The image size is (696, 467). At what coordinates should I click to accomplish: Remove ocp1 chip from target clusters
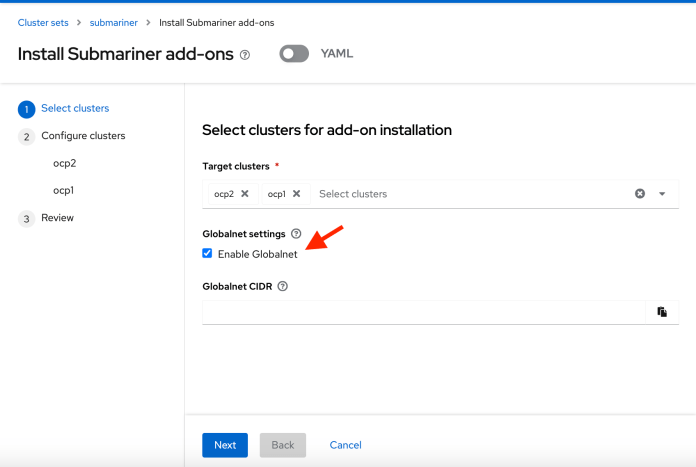[x=297, y=194]
